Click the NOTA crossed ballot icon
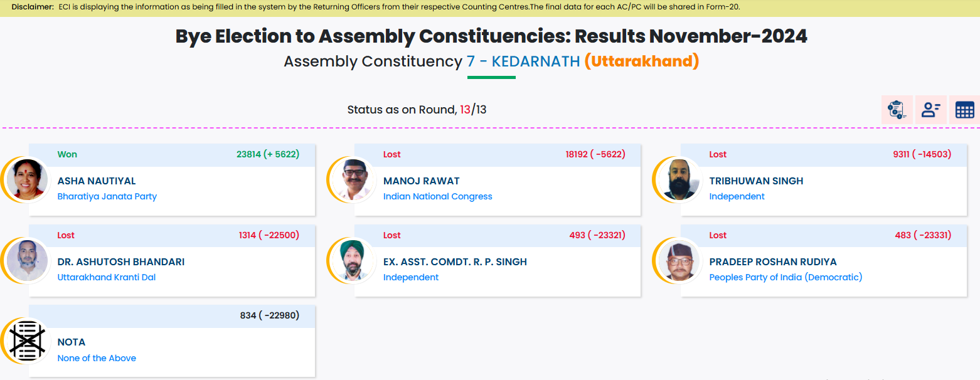This screenshot has height=380, width=980. (x=27, y=341)
